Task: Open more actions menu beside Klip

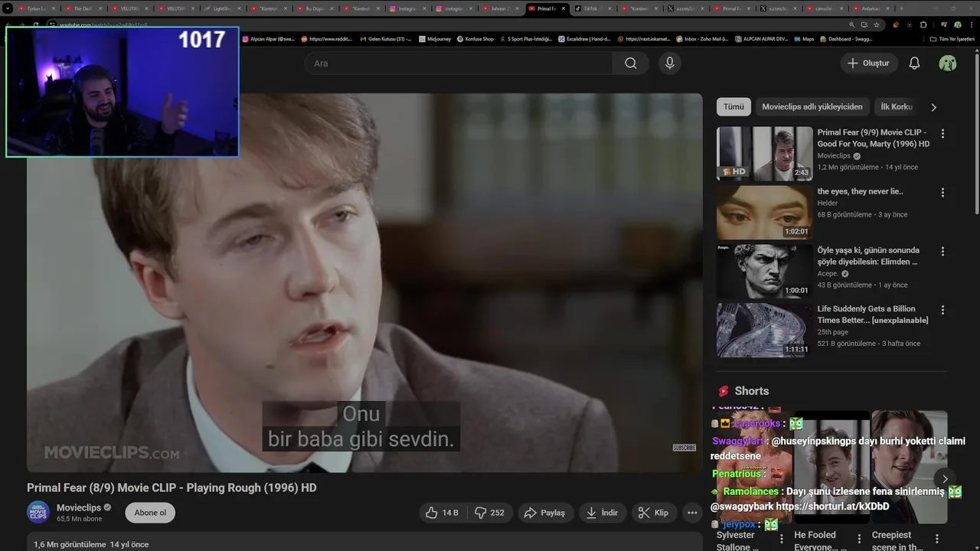Action: (x=692, y=513)
